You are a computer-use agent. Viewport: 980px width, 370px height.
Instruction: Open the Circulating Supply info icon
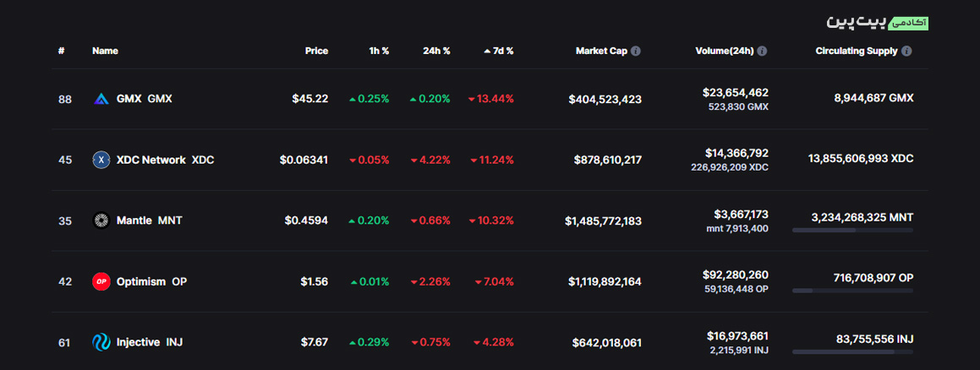click(906, 51)
